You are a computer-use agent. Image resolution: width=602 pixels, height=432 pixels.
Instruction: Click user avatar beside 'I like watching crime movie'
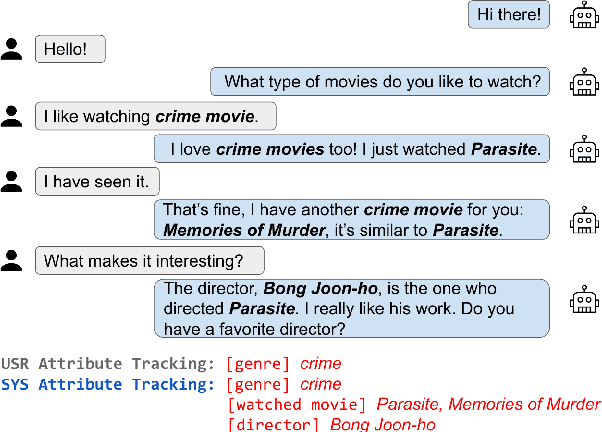[12, 116]
